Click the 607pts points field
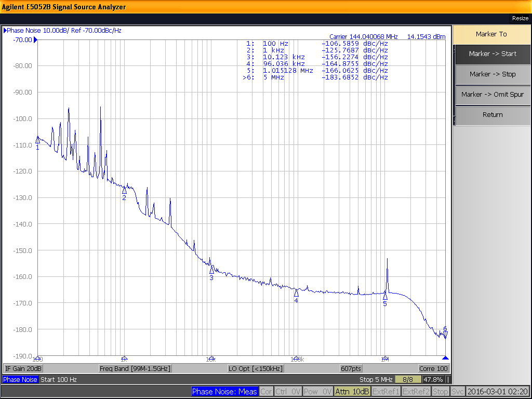This screenshot has height=399, width=532. pos(351,369)
